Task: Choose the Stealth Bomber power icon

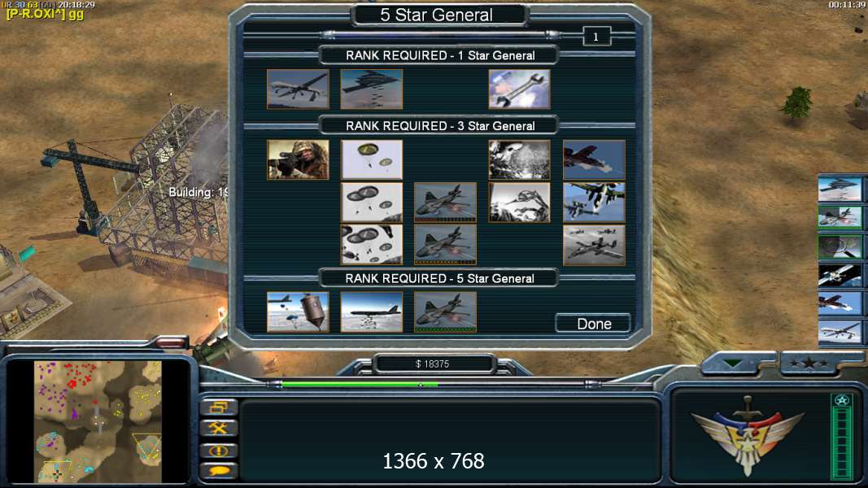Action: pos(372,89)
